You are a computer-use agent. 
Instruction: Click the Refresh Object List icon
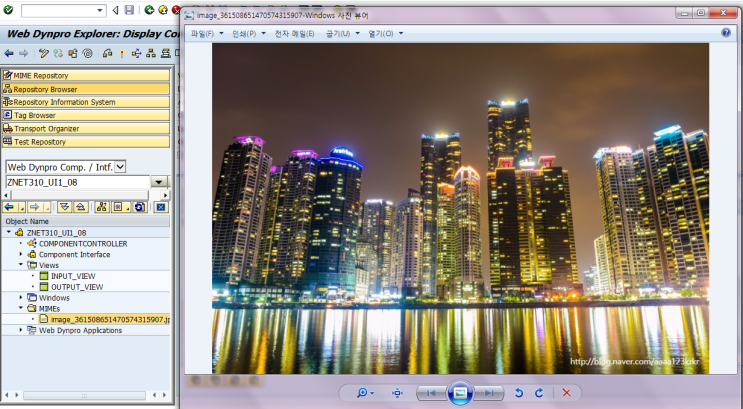pos(139,207)
